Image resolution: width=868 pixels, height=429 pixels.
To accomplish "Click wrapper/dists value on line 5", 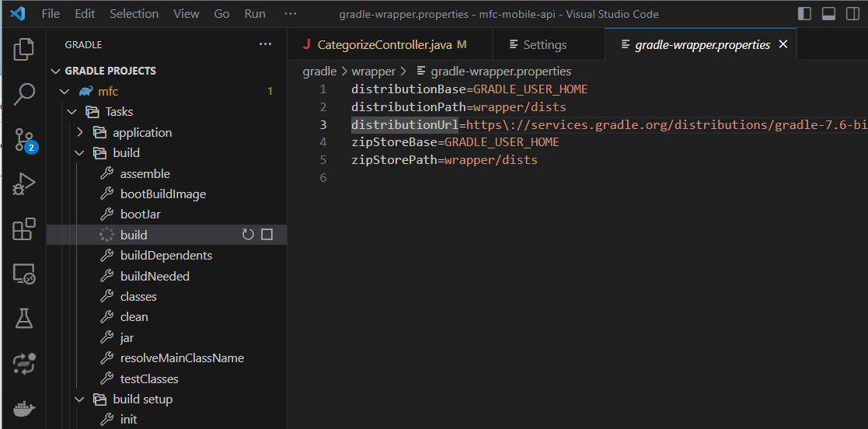I will pos(491,160).
